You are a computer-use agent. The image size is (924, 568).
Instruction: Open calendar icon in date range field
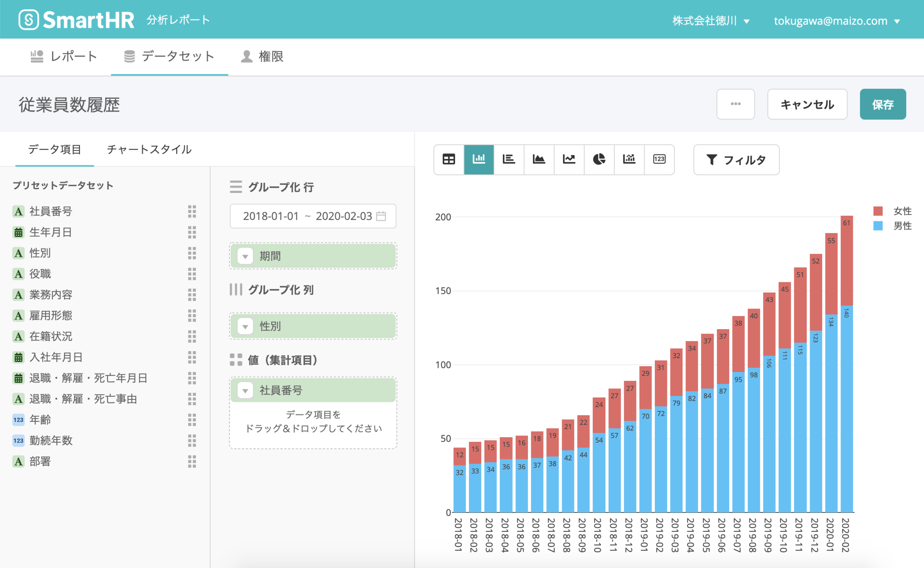[x=381, y=216]
